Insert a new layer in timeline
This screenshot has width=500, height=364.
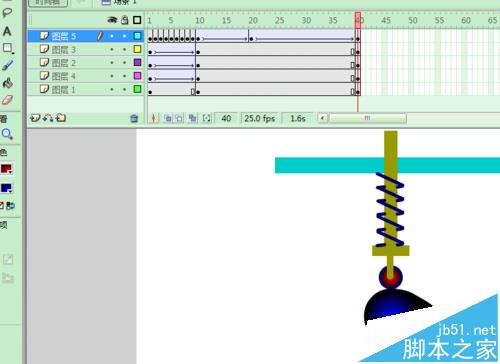point(35,118)
